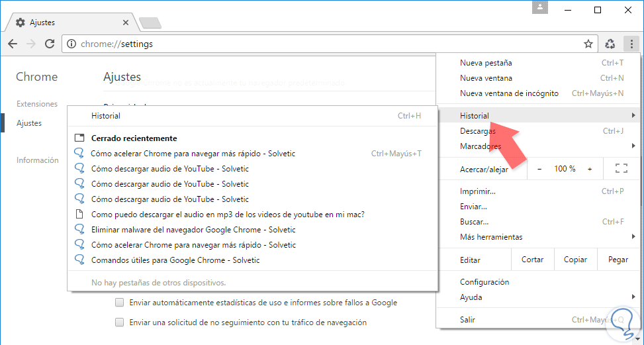Enable the no-tracking request checkbox

120,322
